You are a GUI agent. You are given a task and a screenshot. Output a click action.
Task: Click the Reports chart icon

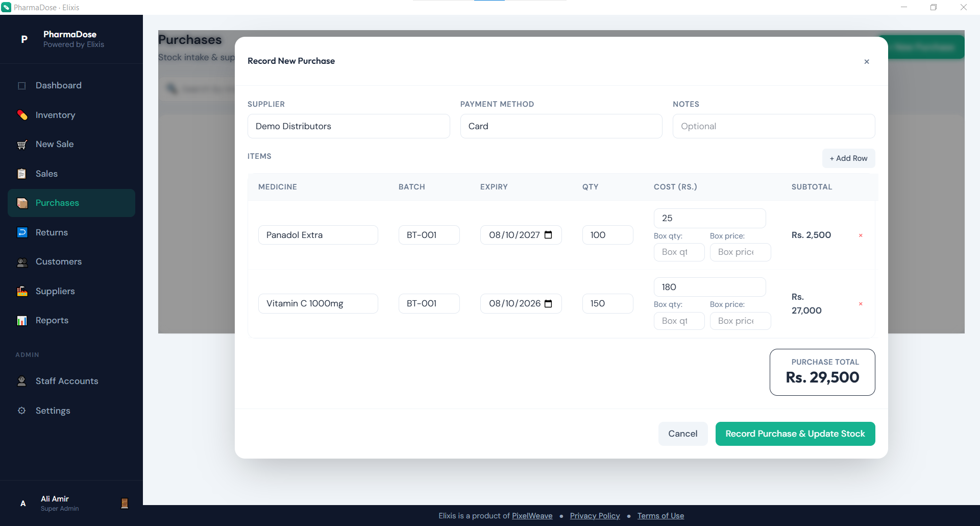click(22, 320)
